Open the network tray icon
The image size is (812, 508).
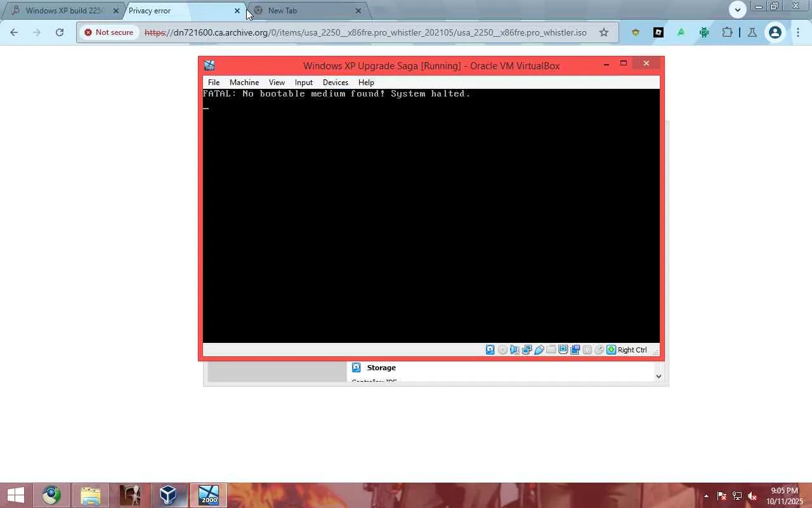pyautogui.click(x=737, y=496)
